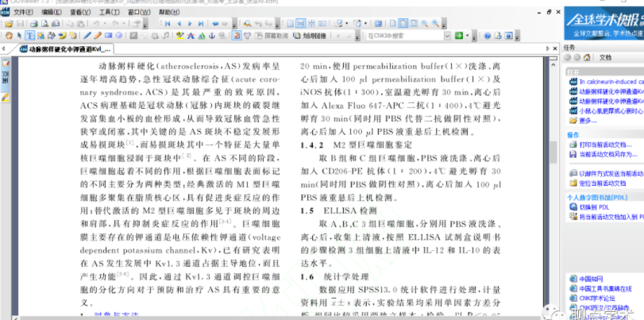This screenshot has height=320, width=644.
Task: Select the blue line drawing tool
Action: coord(87,36)
